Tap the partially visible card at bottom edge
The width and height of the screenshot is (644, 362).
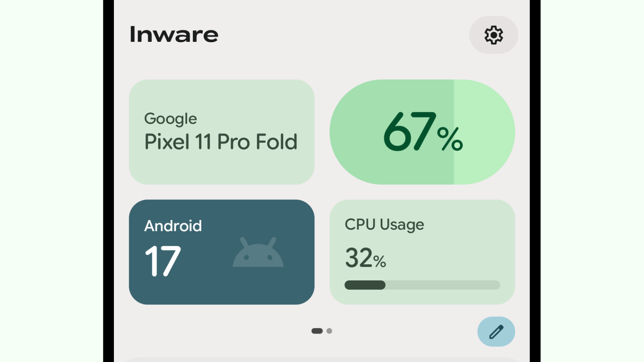point(322,360)
